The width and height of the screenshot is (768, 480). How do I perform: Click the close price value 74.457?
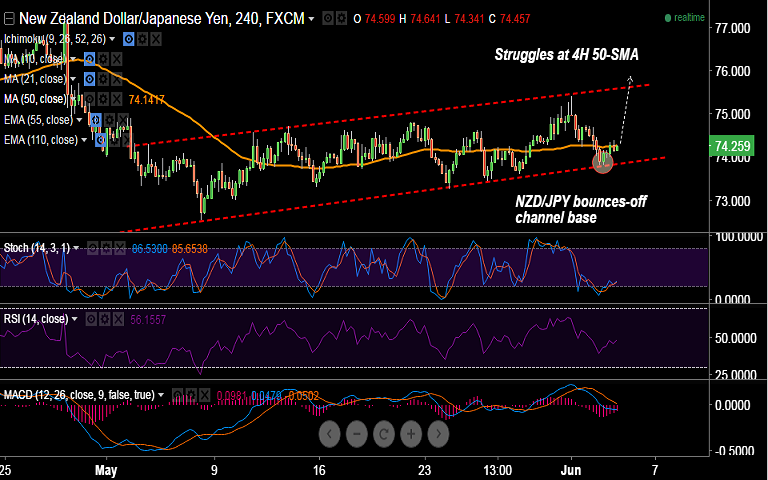(515, 19)
